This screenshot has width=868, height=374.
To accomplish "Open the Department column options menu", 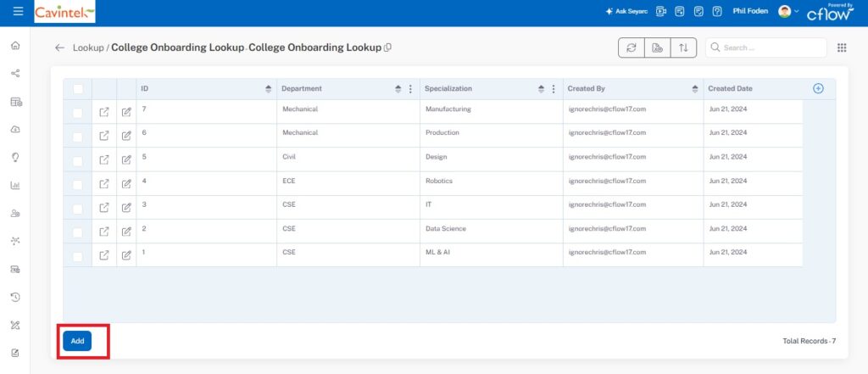I will pos(411,89).
